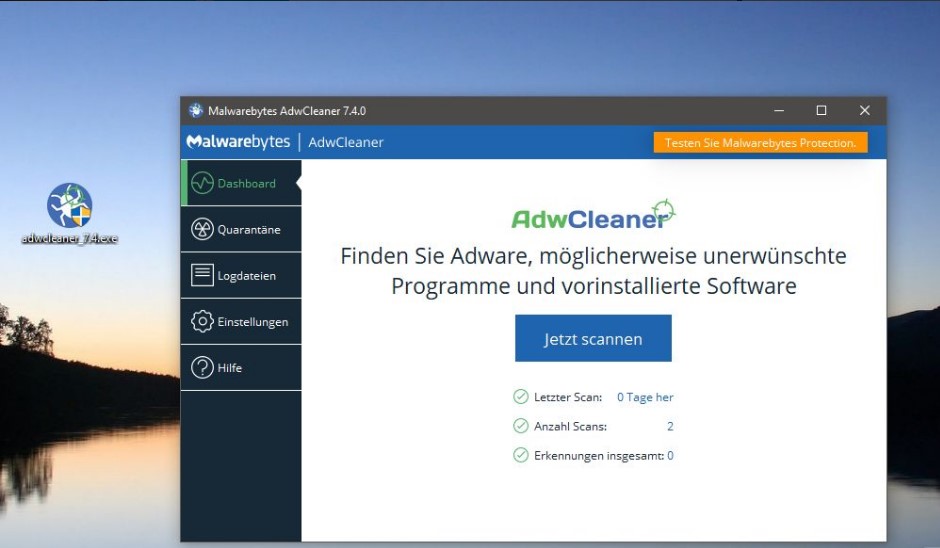Screen dimensions: 940x548
Task: Minimize the AdwCleaner window
Action: pos(779,110)
